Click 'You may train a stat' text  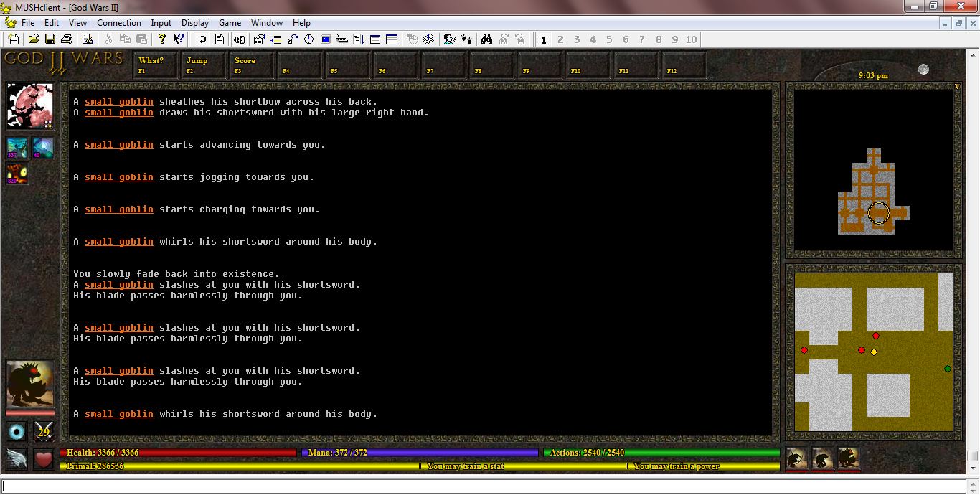pyautogui.click(x=466, y=466)
